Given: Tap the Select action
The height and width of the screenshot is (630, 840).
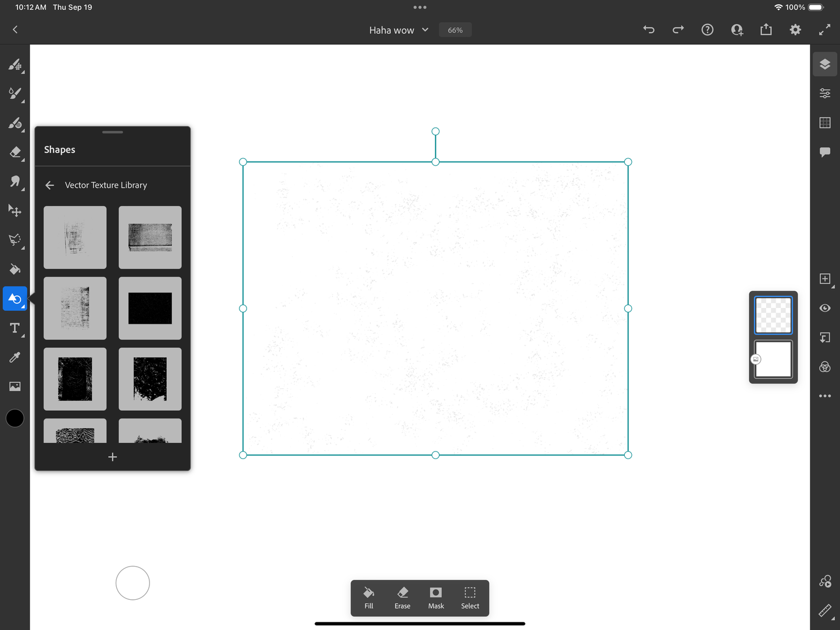Looking at the screenshot, I should 470,598.
